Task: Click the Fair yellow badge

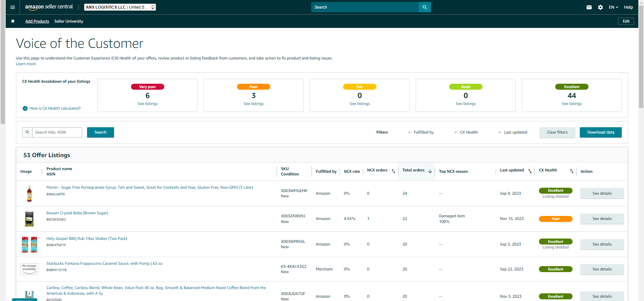Action: pos(360,87)
